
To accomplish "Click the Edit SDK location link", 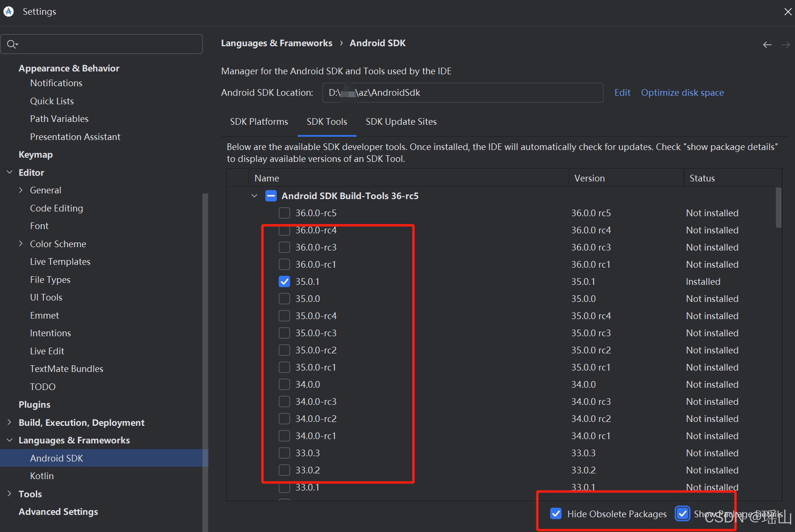I will (x=622, y=92).
